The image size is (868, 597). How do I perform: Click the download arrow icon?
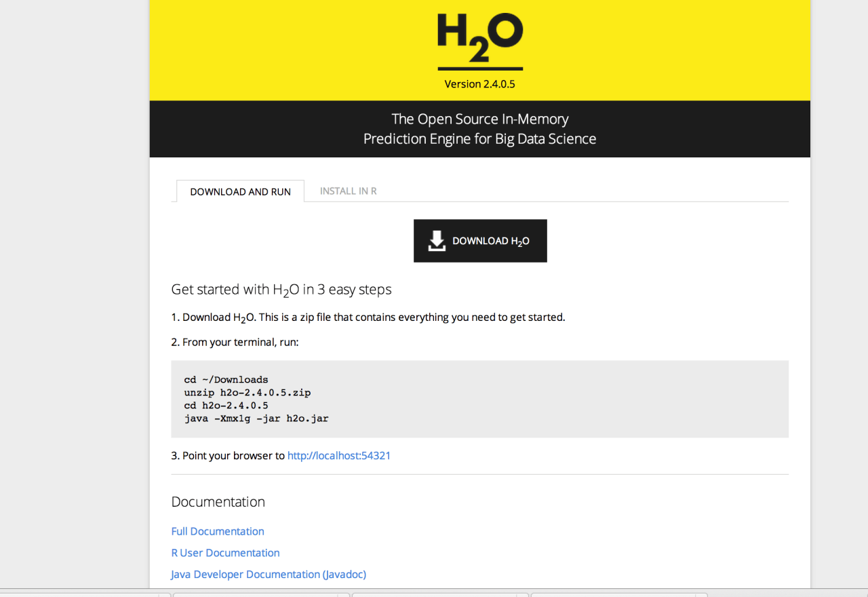(437, 241)
